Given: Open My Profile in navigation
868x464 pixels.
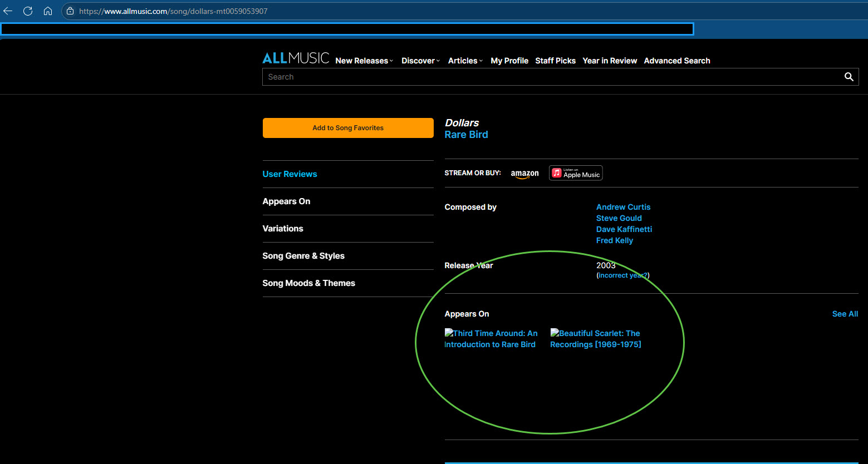Looking at the screenshot, I should pos(509,61).
